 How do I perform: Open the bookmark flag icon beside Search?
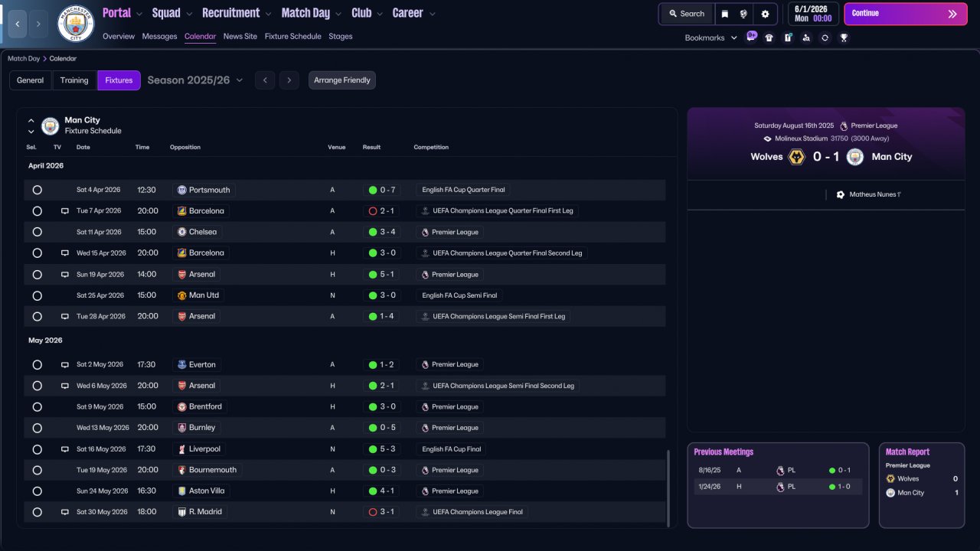[725, 14]
